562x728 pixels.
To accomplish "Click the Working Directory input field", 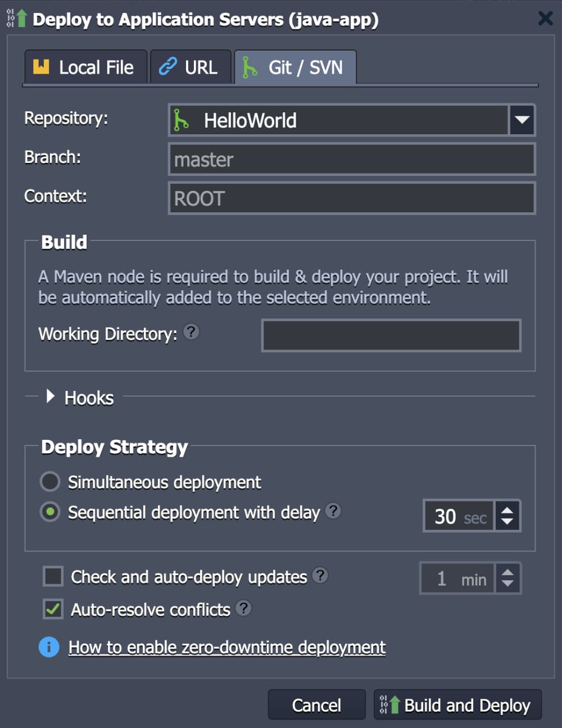I will click(391, 335).
